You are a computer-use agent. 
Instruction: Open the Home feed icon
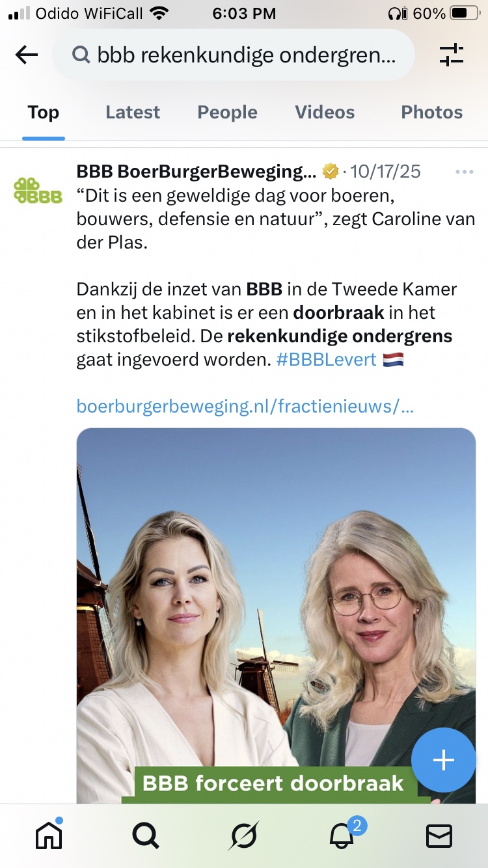[x=49, y=834]
